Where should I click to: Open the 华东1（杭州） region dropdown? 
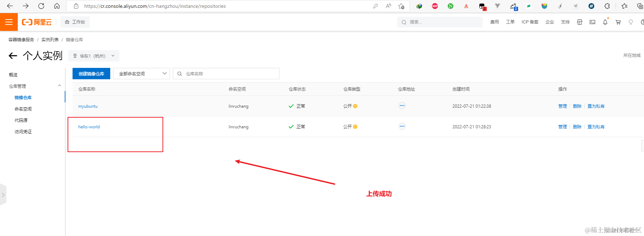click(x=94, y=56)
